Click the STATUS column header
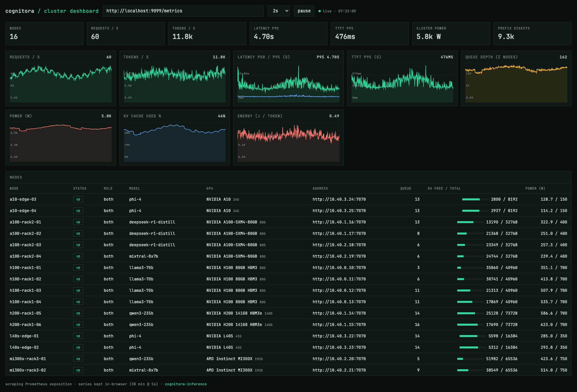 tap(80, 189)
